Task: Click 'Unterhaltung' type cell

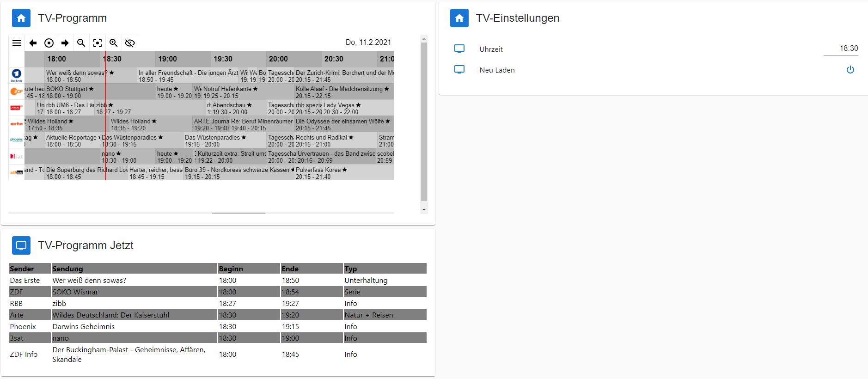Action: tap(385, 280)
